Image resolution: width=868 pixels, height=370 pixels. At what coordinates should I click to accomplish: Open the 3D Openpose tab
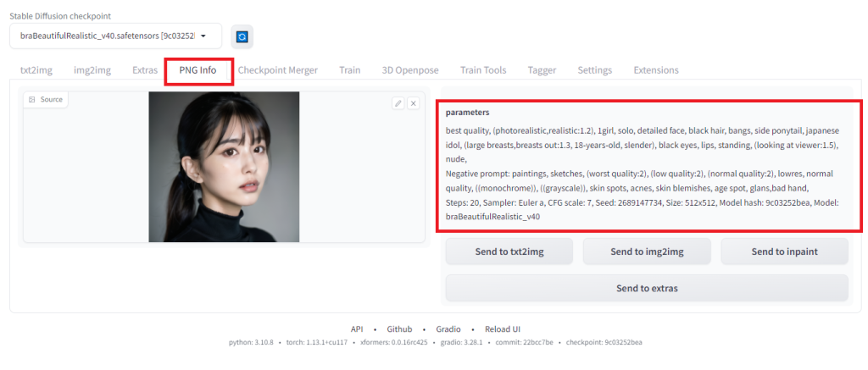(x=410, y=70)
